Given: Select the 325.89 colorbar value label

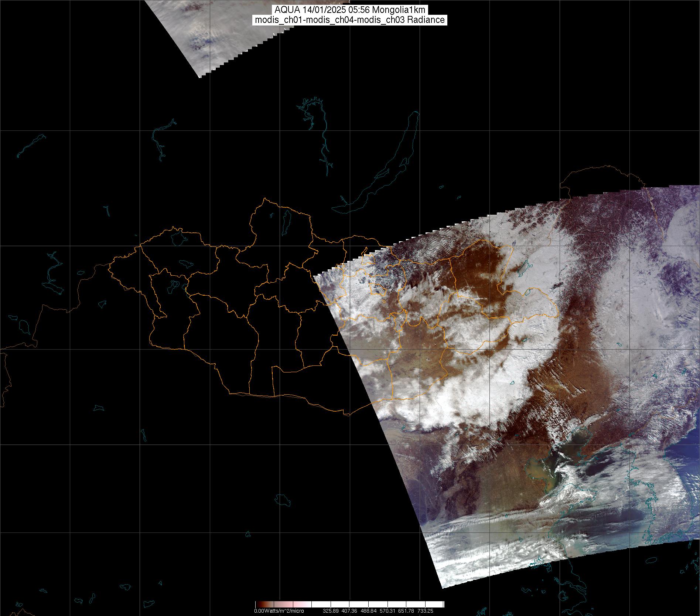Looking at the screenshot, I should coord(331,611).
